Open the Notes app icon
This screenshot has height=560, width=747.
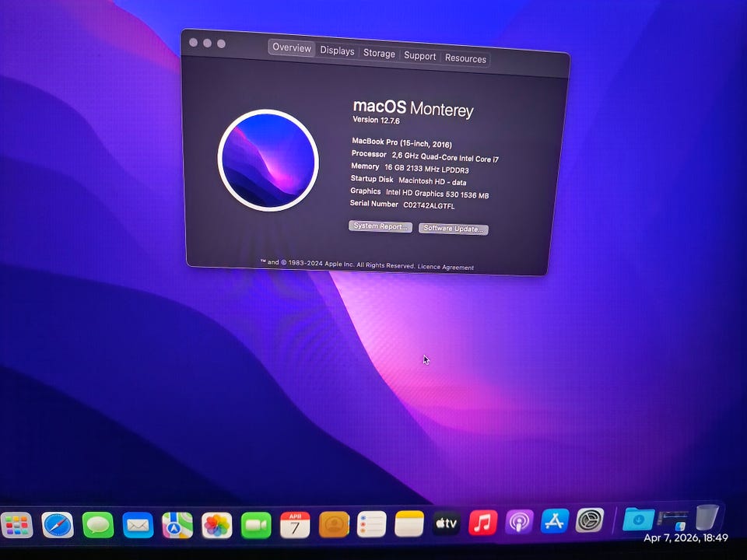coord(409,523)
